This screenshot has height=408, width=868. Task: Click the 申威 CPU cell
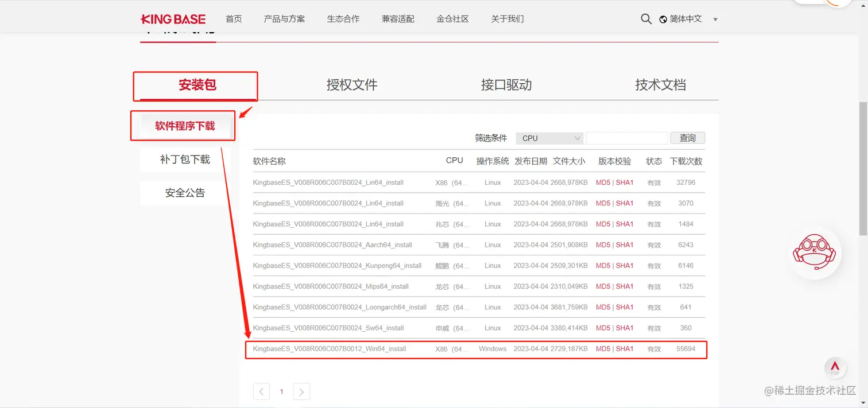[452, 328]
